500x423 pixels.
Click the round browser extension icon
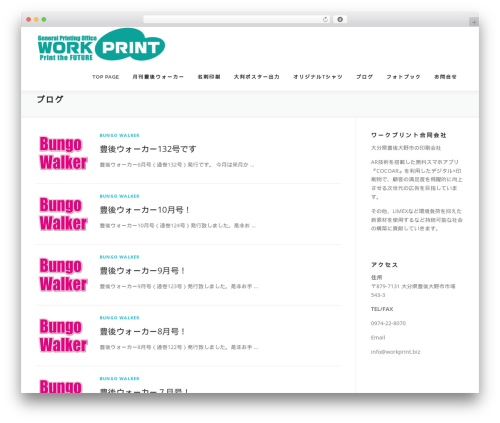[340, 20]
